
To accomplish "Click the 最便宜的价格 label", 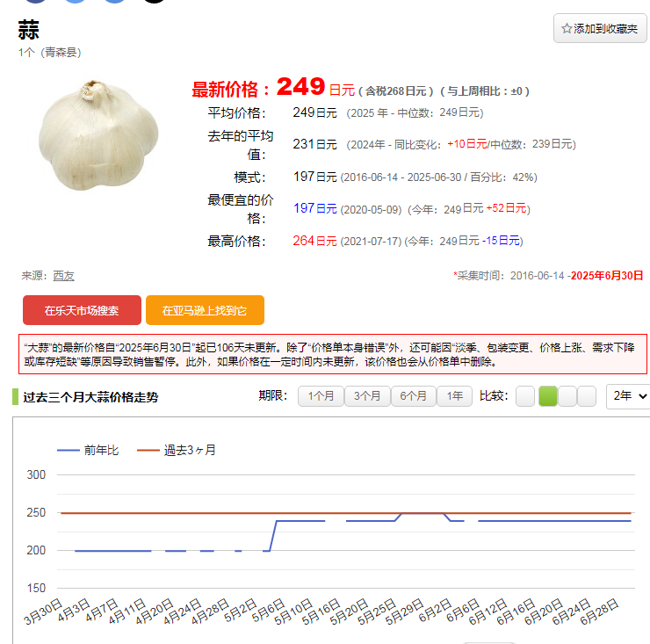I will 241,209.
